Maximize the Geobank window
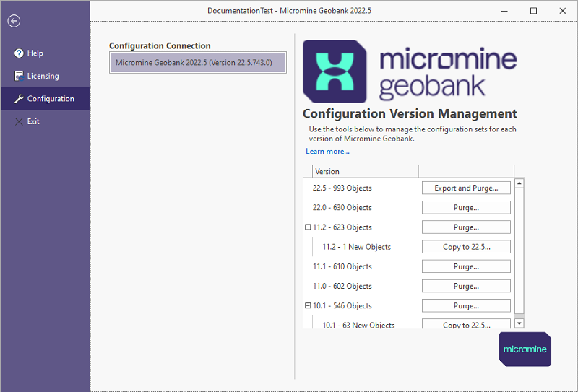Screen dimensions: 578x392 (x=533, y=11)
